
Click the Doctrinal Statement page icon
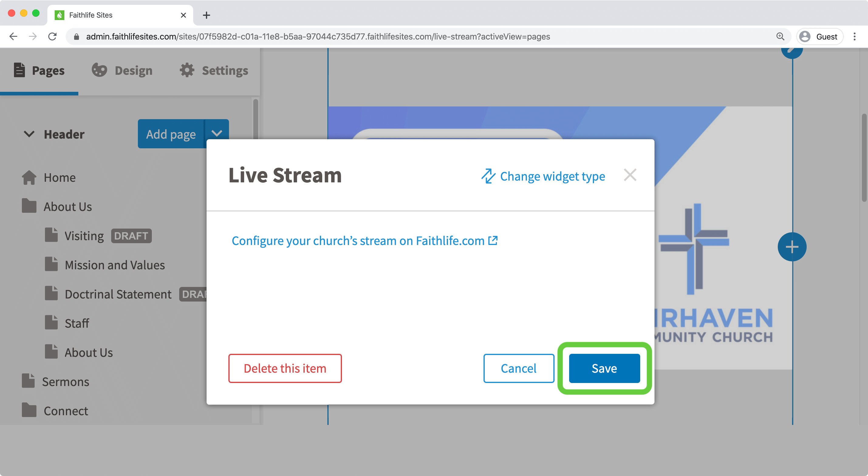(51, 293)
